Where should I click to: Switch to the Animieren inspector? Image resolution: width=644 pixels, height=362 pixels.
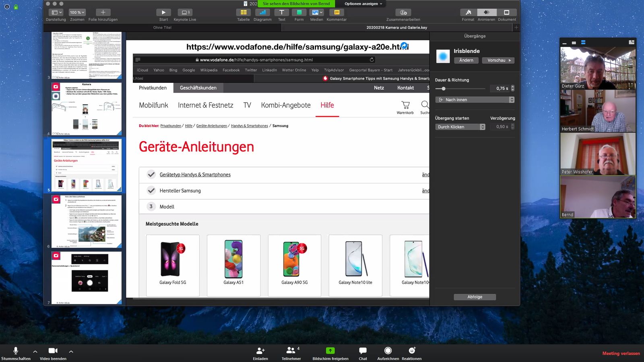(x=486, y=12)
